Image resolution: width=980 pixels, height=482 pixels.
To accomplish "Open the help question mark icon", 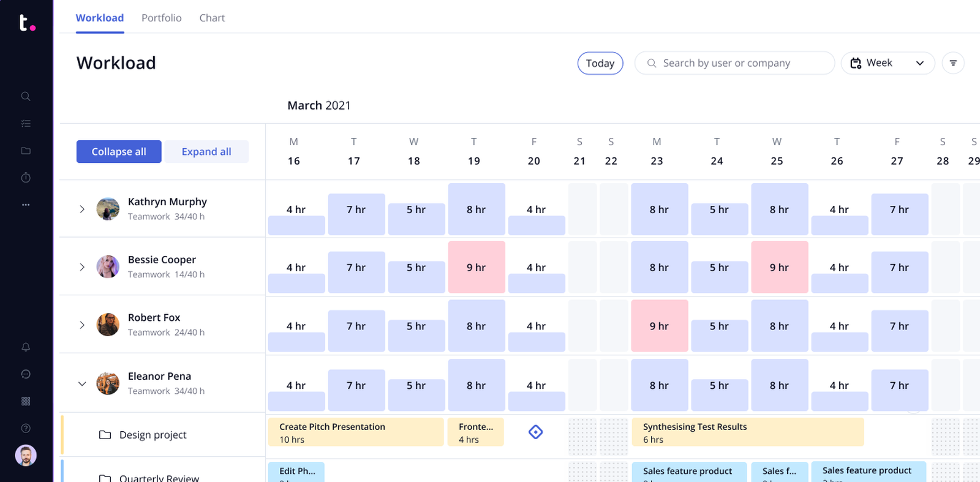I will [x=26, y=428].
